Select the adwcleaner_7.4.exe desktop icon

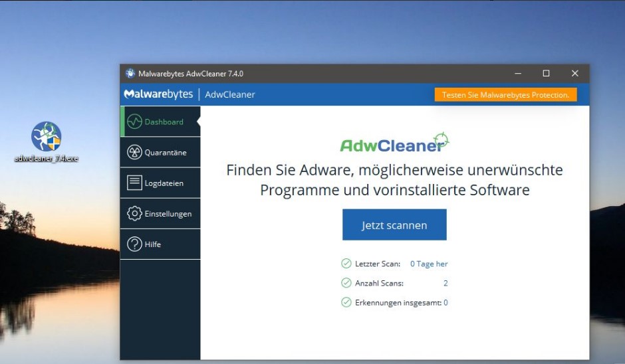(47, 137)
